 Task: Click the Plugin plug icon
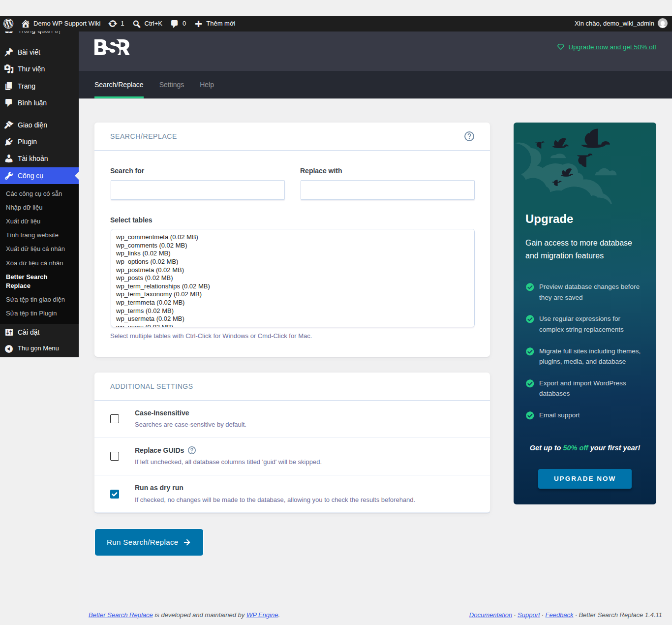pos(9,142)
